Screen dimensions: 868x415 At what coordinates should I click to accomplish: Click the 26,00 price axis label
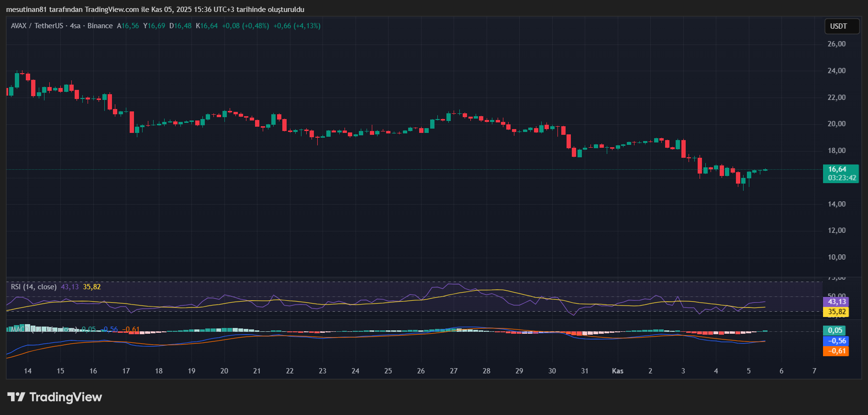[837, 44]
